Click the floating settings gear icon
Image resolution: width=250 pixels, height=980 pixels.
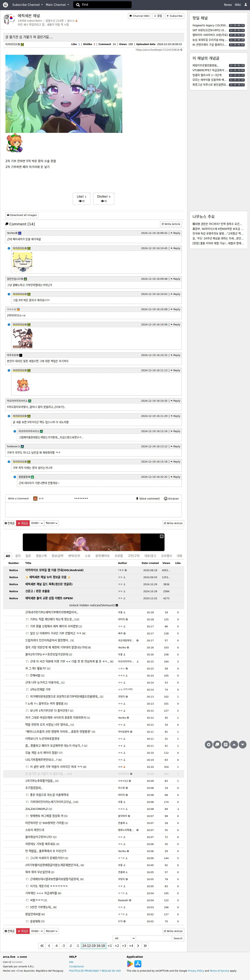pos(209,745)
